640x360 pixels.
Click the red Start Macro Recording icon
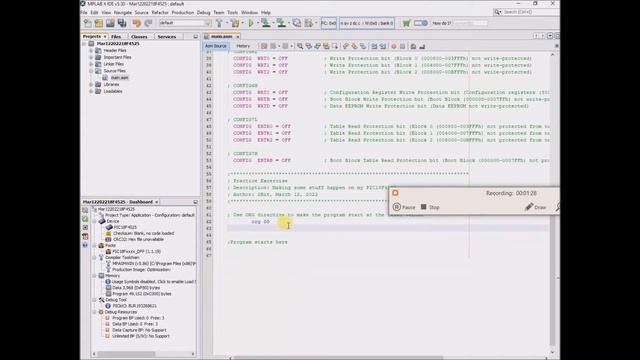pos(393,46)
